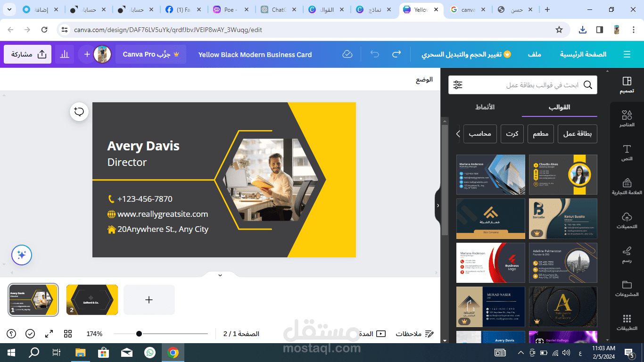Screen dimensions: 644x362
Task: Switch to the Poe browser tab
Action: [231, 9]
